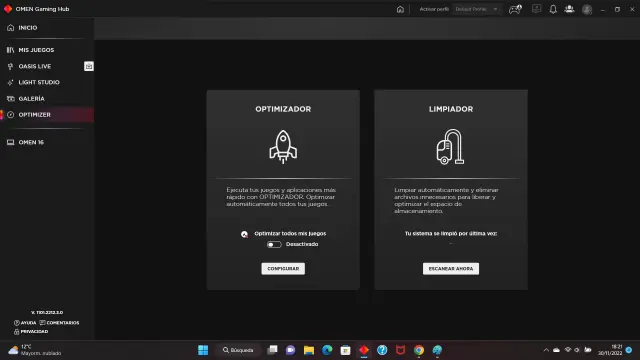This screenshot has height=360, width=640.
Task: Click the rocket icon in Optimizador card
Action: [283, 147]
